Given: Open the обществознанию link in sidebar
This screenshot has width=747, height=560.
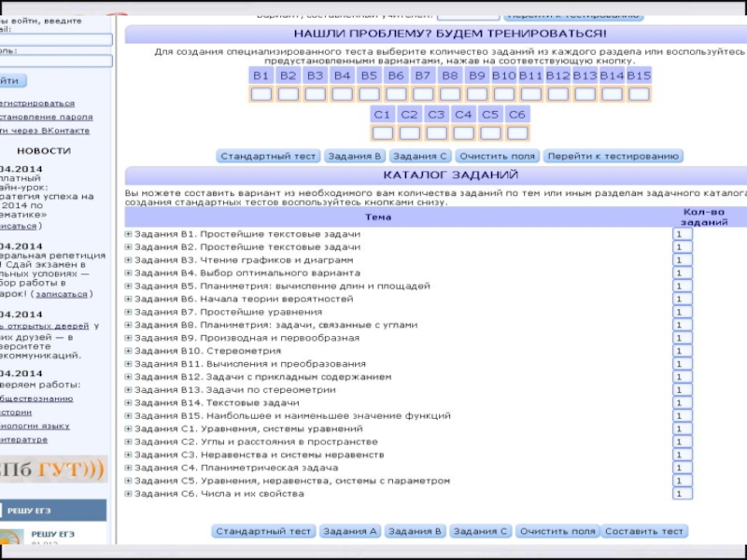Looking at the screenshot, I should point(36,399).
